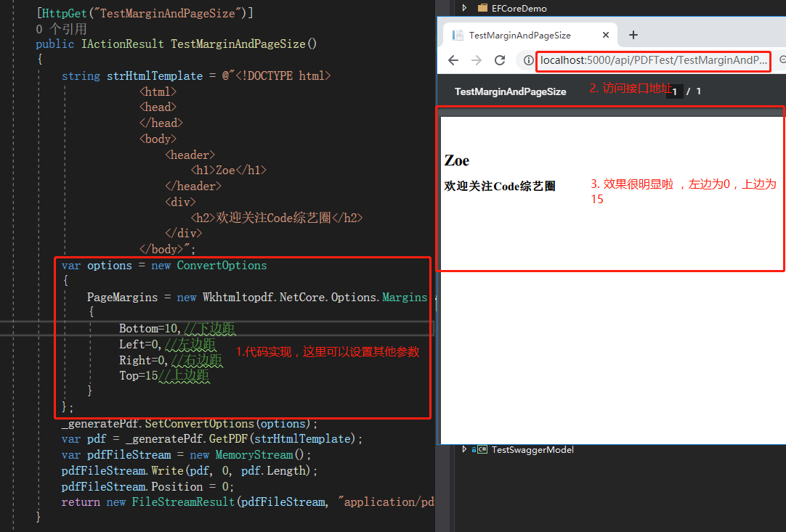
Task: Click the browser back arrow button
Action: [x=453, y=61]
